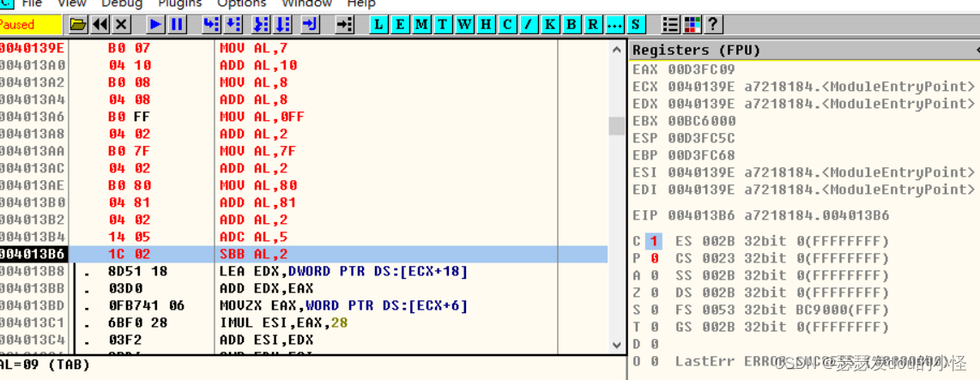Open the Options menu
Screen dimensions: 980x380
[x=241, y=3]
